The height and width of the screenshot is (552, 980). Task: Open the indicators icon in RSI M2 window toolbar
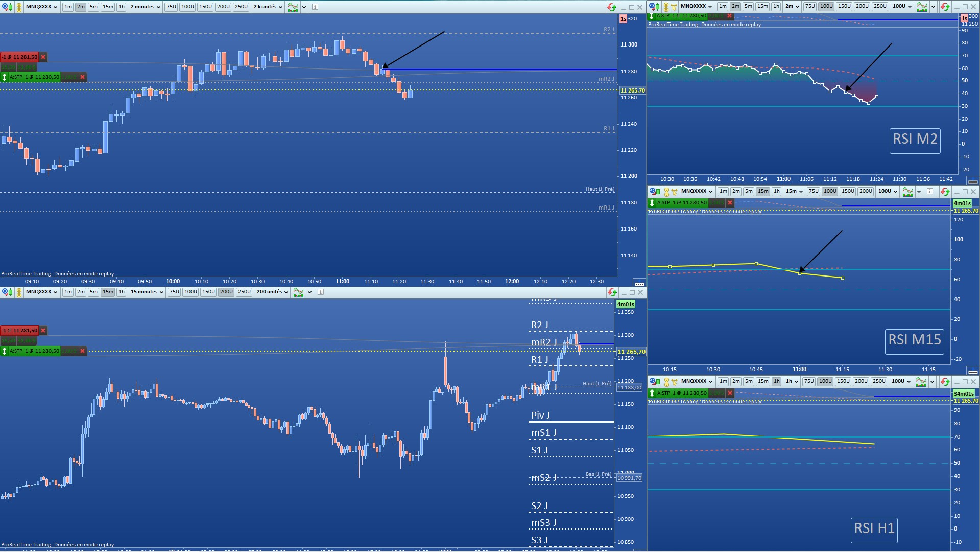pos(922,7)
